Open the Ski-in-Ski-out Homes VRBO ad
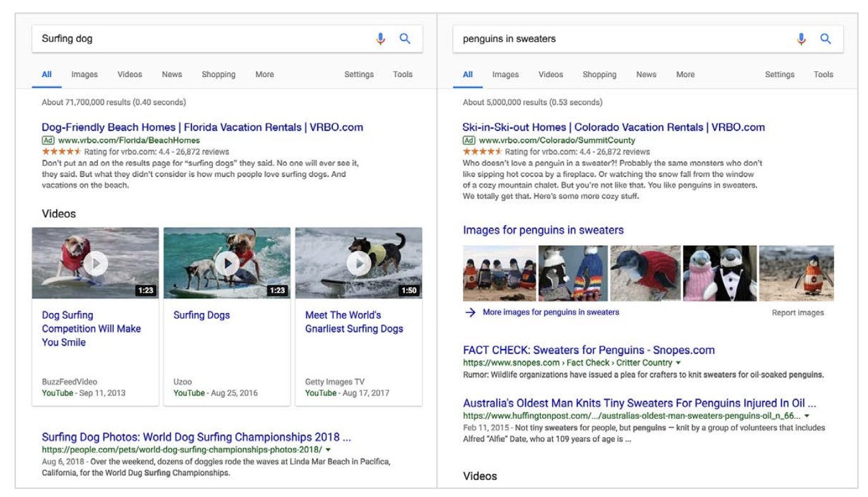868x497 pixels. point(613,127)
